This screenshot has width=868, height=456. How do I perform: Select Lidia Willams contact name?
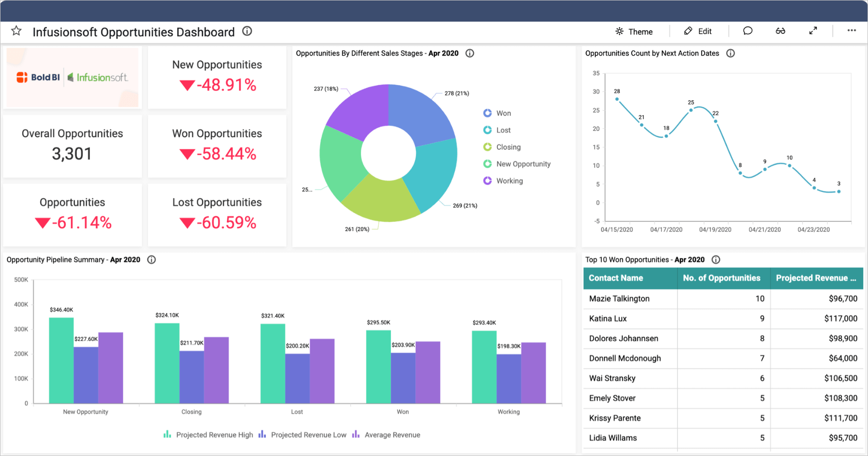coord(613,438)
